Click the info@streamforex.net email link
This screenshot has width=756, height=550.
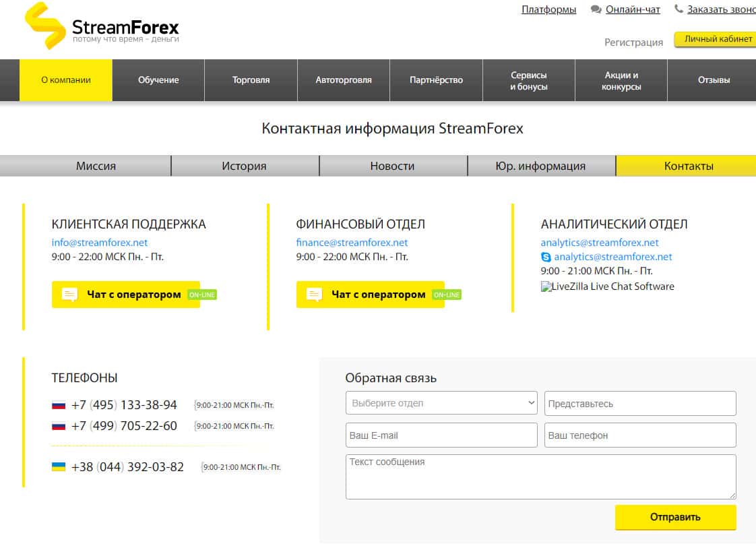(x=99, y=243)
